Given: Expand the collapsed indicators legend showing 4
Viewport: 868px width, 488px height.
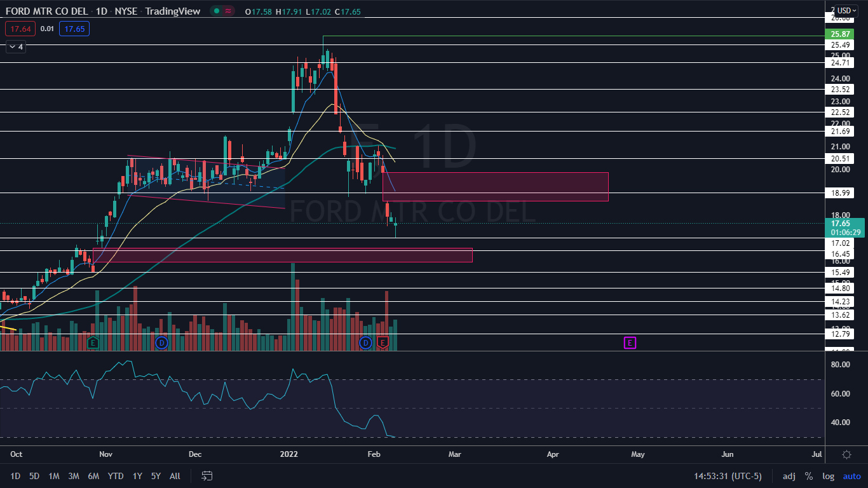Looking at the screenshot, I should coord(15,46).
